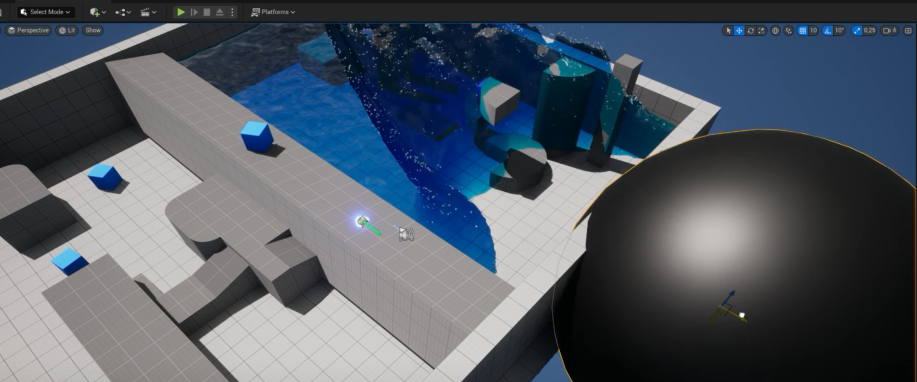
Task: Click the Eject button in play controls
Action: tap(219, 12)
